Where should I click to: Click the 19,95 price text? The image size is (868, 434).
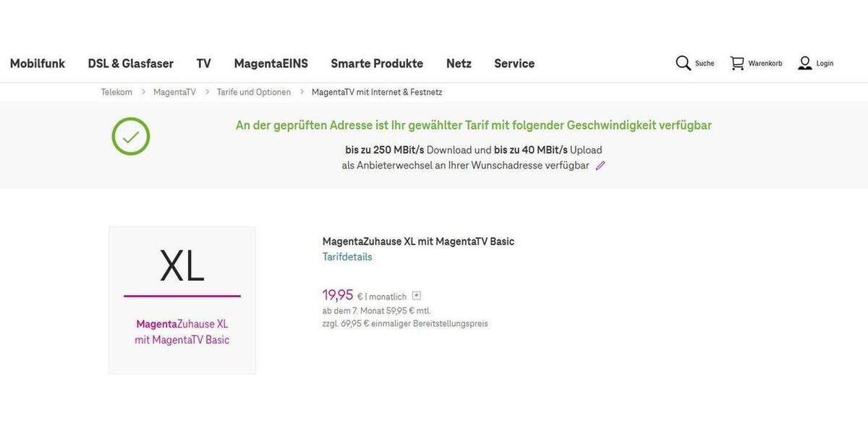click(x=338, y=294)
